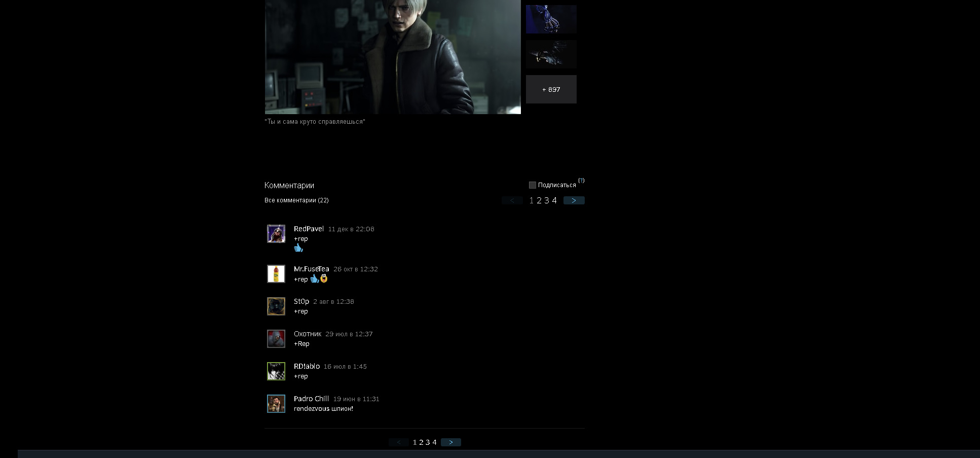The image size is (980, 458).
Task: Click the yellow face emoji in Mr.FuseTea's comment
Action: [324, 278]
